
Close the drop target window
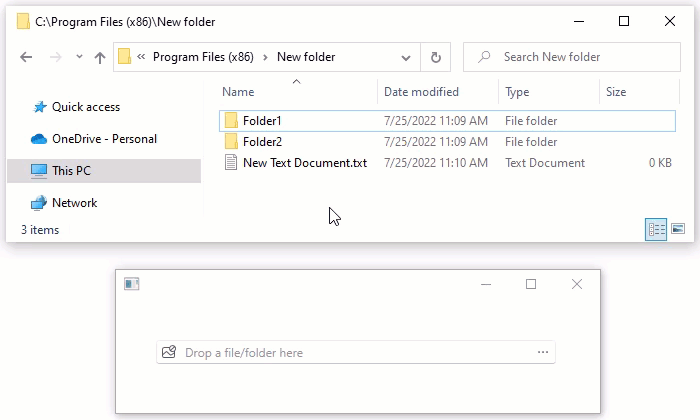click(x=577, y=284)
